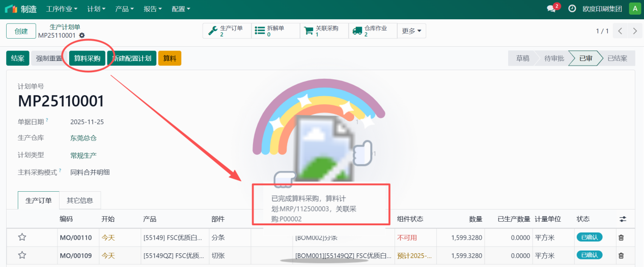Open the MO/00109 order row
The width and height of the screenshot is (644, 267).
pyautogui.click(x=322, y=255)
